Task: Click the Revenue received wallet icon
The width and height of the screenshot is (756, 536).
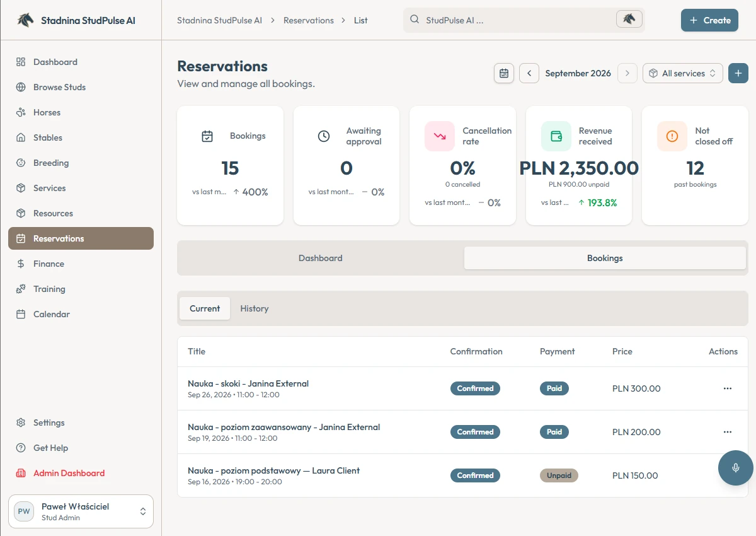Action: click(556, 136)
